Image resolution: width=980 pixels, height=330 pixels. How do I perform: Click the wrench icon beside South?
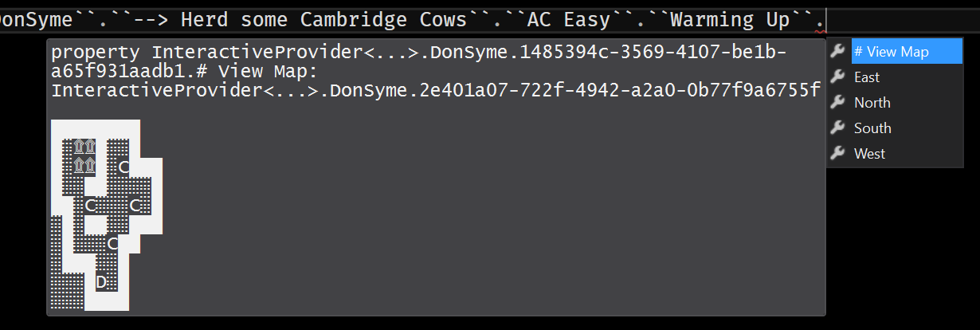[x=837, y=128]
